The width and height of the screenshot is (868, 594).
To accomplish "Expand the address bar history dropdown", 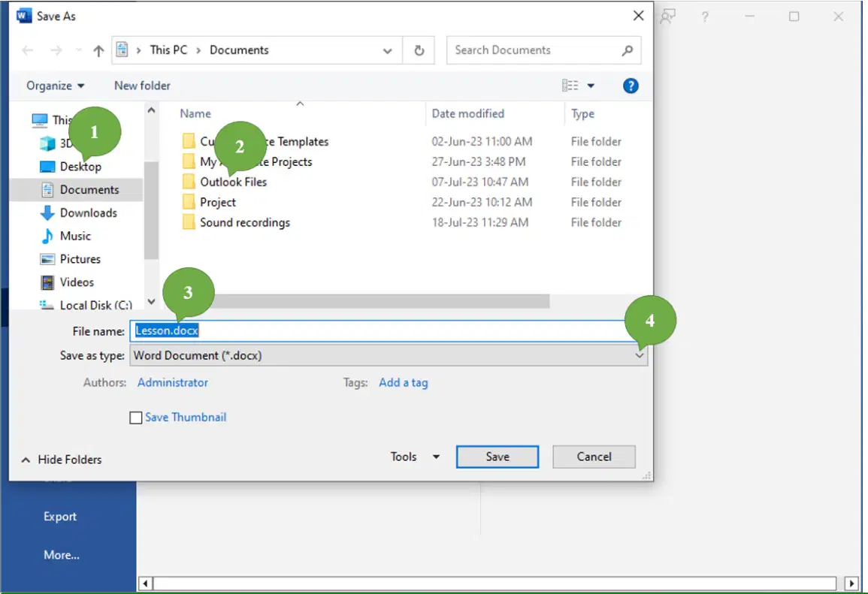I will click(388, 51).
